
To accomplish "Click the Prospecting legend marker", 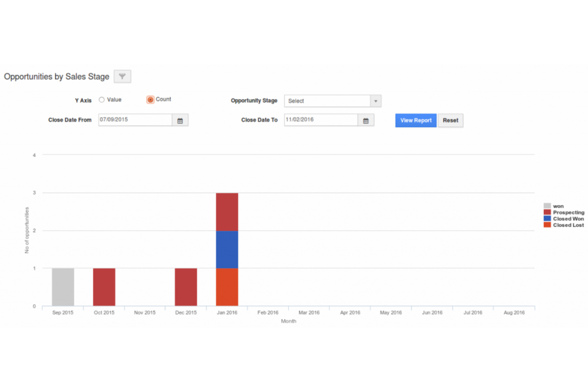I will tap(547, 212).
